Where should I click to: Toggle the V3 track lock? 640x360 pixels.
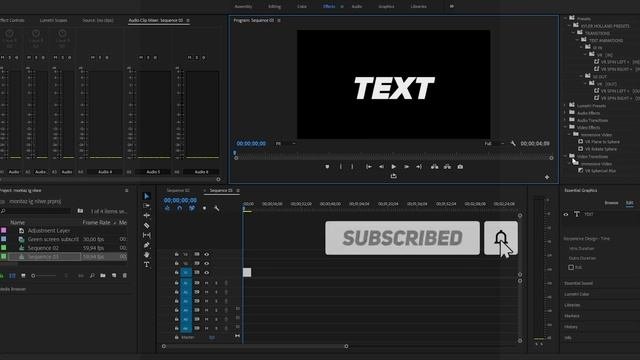pyautogui.click(x=176, y=254)
